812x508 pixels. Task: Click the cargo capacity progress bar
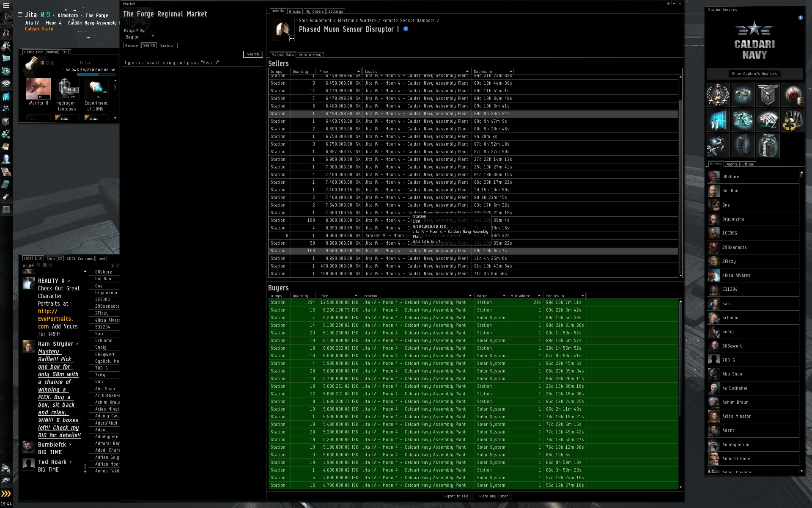(x=96, y=75)
